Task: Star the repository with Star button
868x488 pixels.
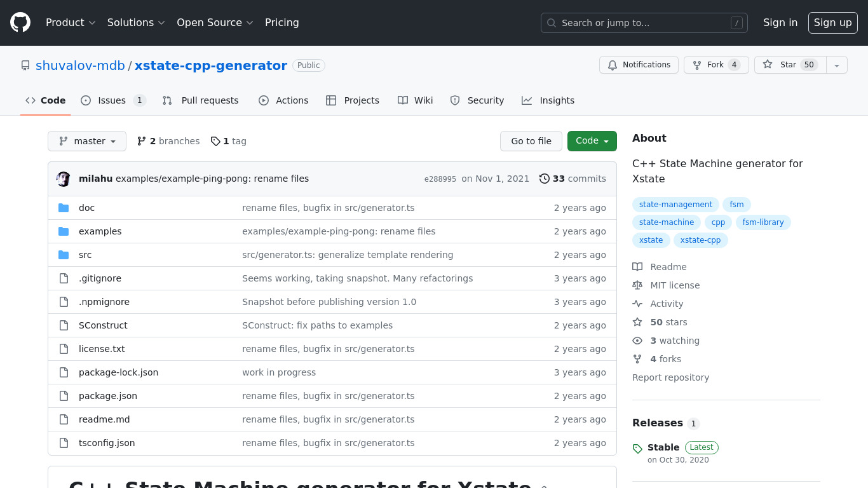Action: [x=790, y=65]
